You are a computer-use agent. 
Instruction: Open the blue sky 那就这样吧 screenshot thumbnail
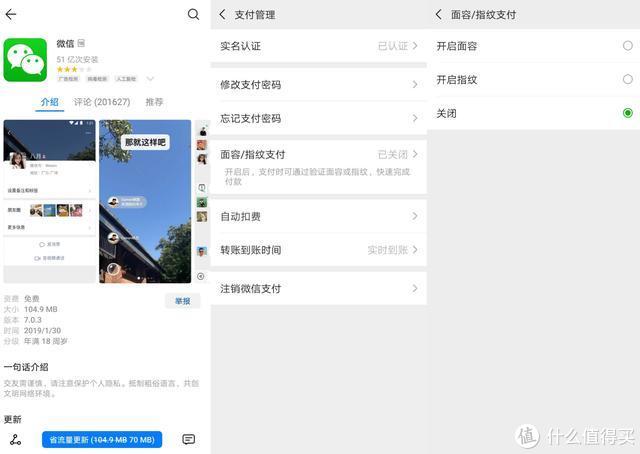point(145,201)
